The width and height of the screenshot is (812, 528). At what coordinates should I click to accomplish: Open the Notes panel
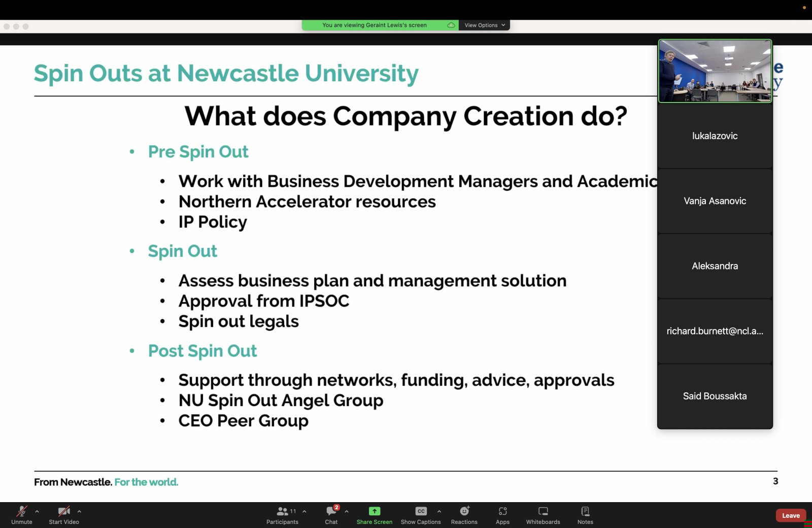tap(585, 515)
